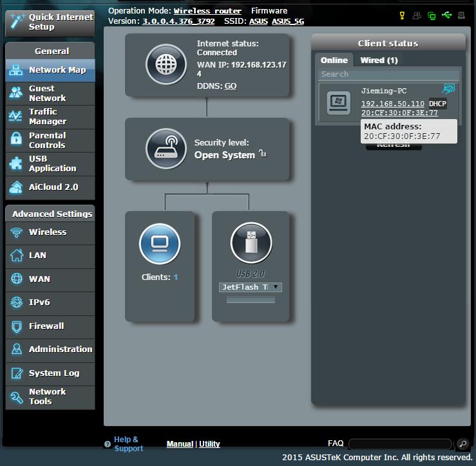Open IPv6 settings page
This screenshot has width=476, height=466.
coord(50,303)
